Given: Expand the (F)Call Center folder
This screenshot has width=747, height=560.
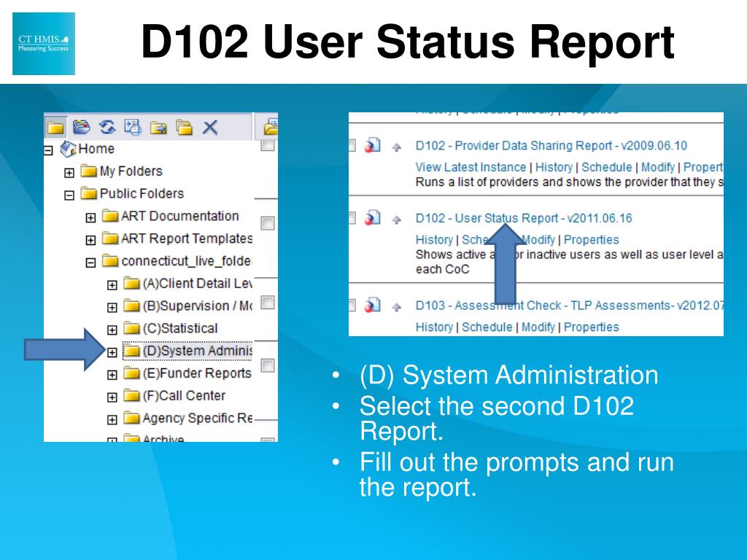Looking at the screenshot, I should (x=112, y=397).
